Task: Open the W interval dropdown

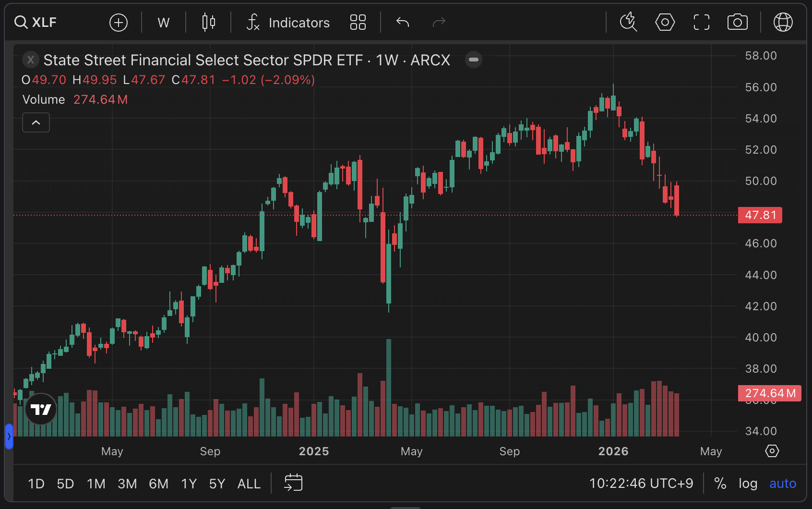Action: click(x=164, y=23)
